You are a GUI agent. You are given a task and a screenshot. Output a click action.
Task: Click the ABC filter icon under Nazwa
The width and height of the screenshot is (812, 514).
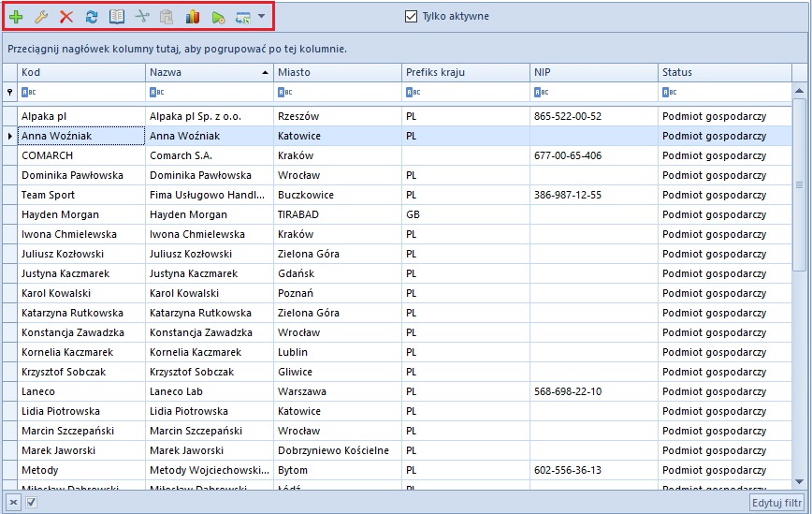coord(156,93)
